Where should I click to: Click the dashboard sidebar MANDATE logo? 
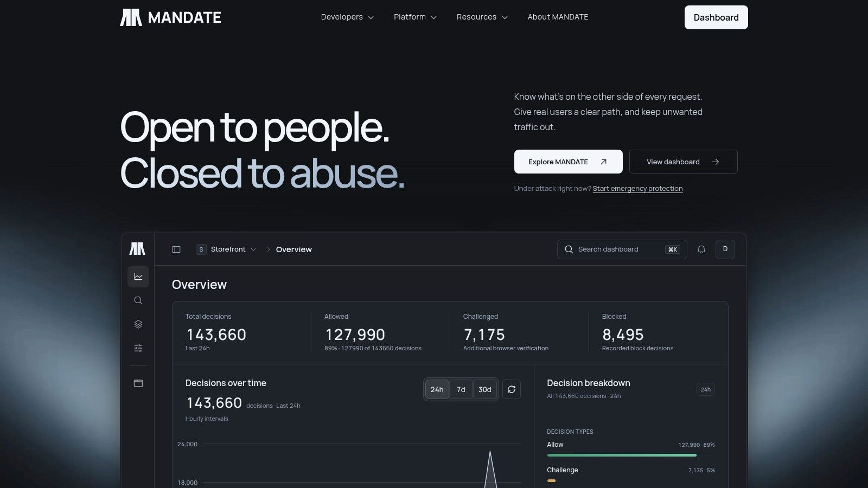pos(137,249)
